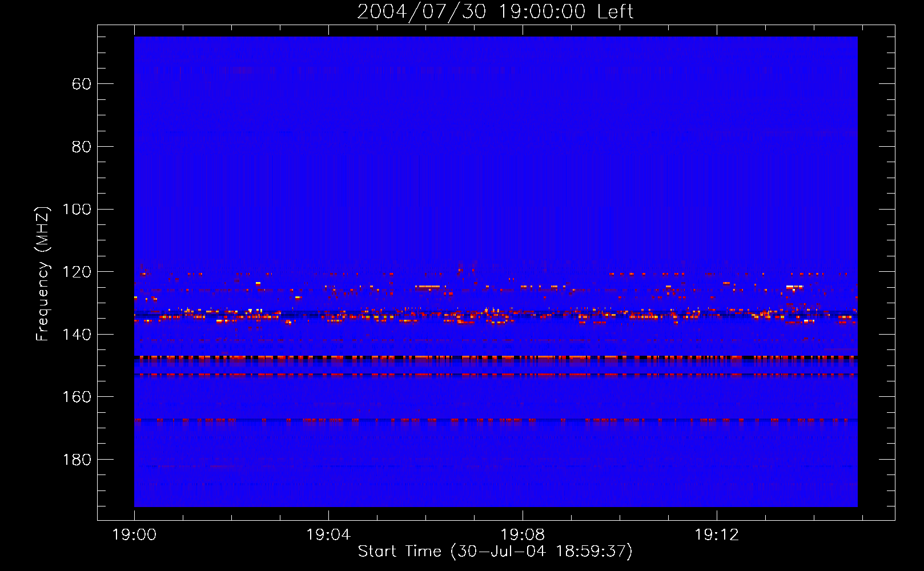924x571 pixels.
Task: Click the 'Start Time (30-Jul-04 18:59:37)' label
Action: click(x=495, y=552)
